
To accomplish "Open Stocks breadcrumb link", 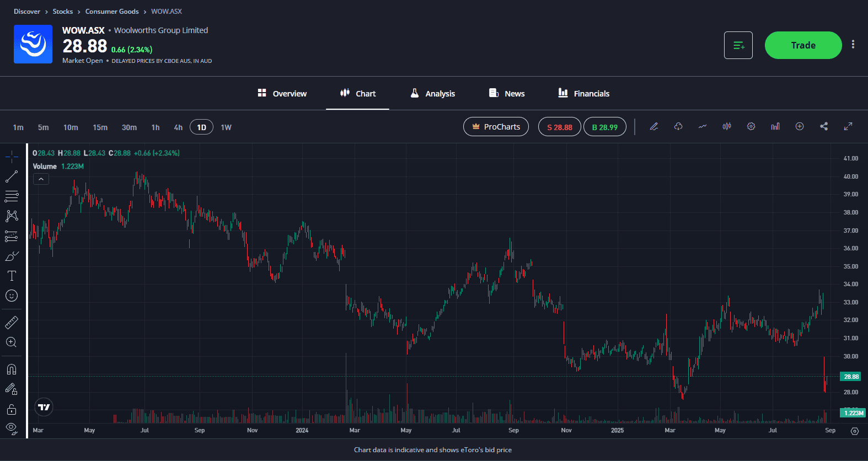I will [x=63, y=11].
